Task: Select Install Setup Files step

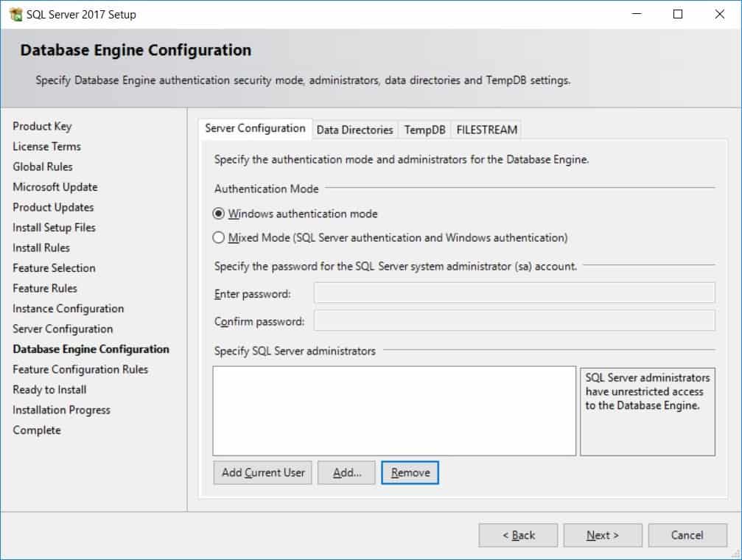Action: pos(55,228)
